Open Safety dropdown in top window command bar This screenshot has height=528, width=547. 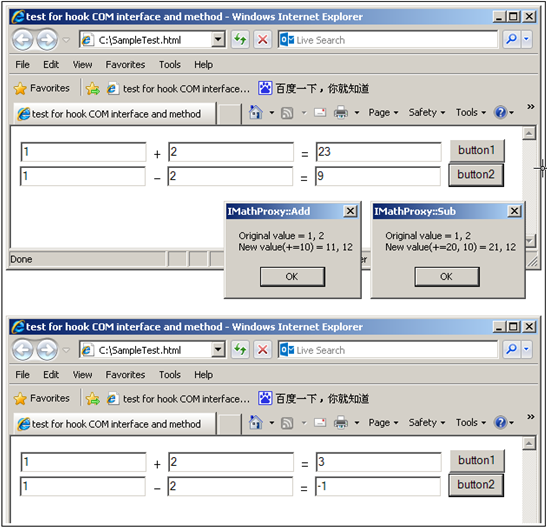(x=427, y=113)
